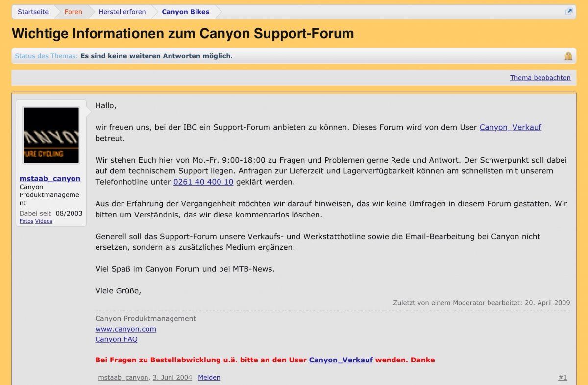Open the 3. Juni 2004 post date link
This screenshot has width=588, height=385.
point(172,378)
